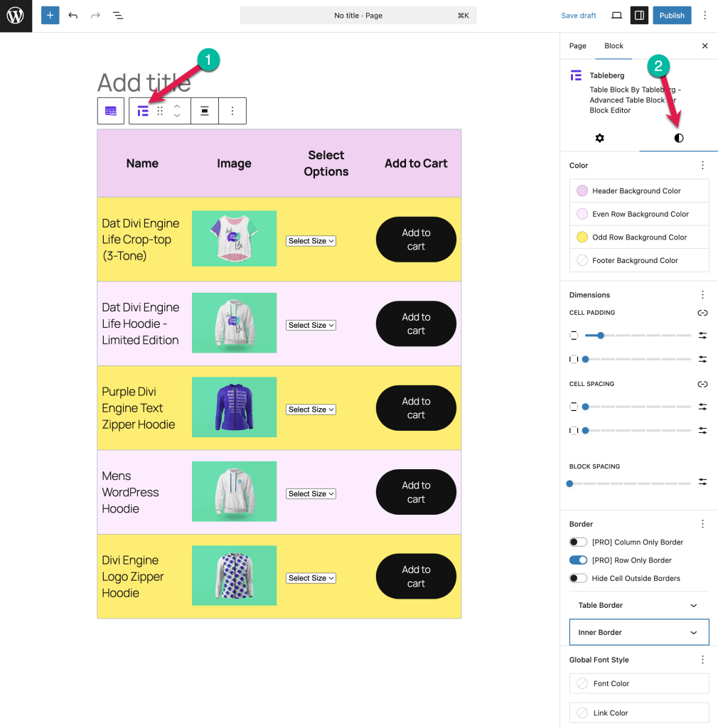Screen dimensions: 718x728
Task: Change the block alignment
Action: (x=204, y=111)
